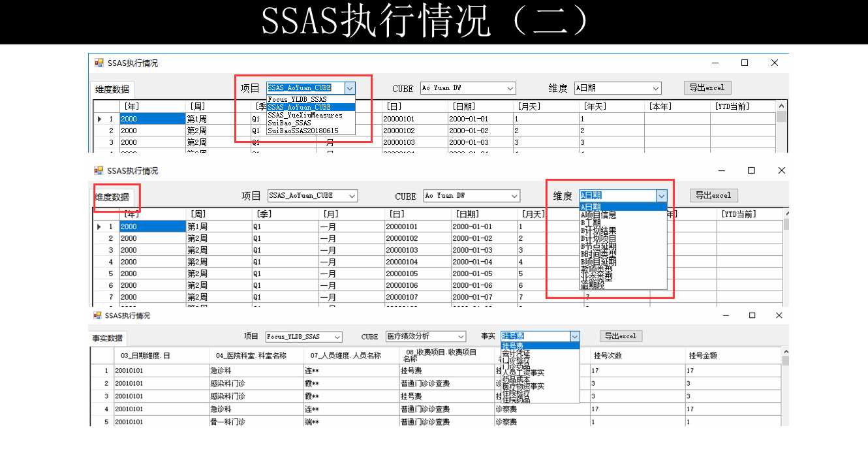Click app icon of 事实数据 SSAS执行情况 window
Viewport: 868px width, 470px height.
click(97, 315)
